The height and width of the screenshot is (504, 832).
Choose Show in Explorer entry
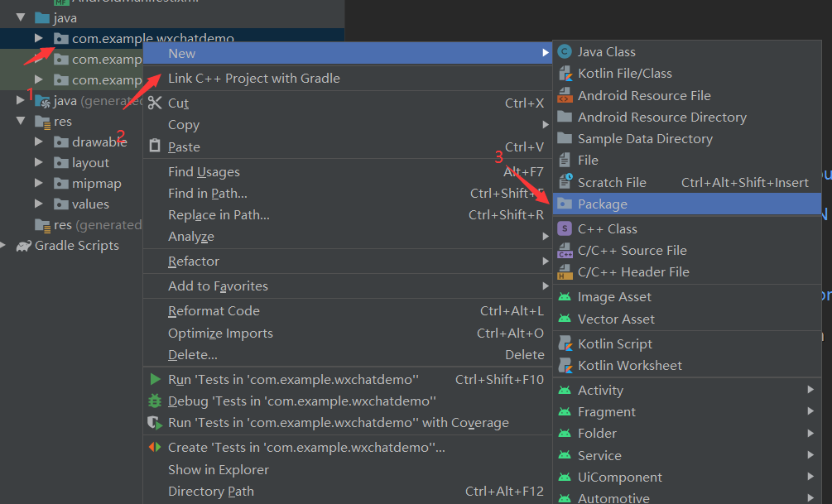click(x=348, y=469)
